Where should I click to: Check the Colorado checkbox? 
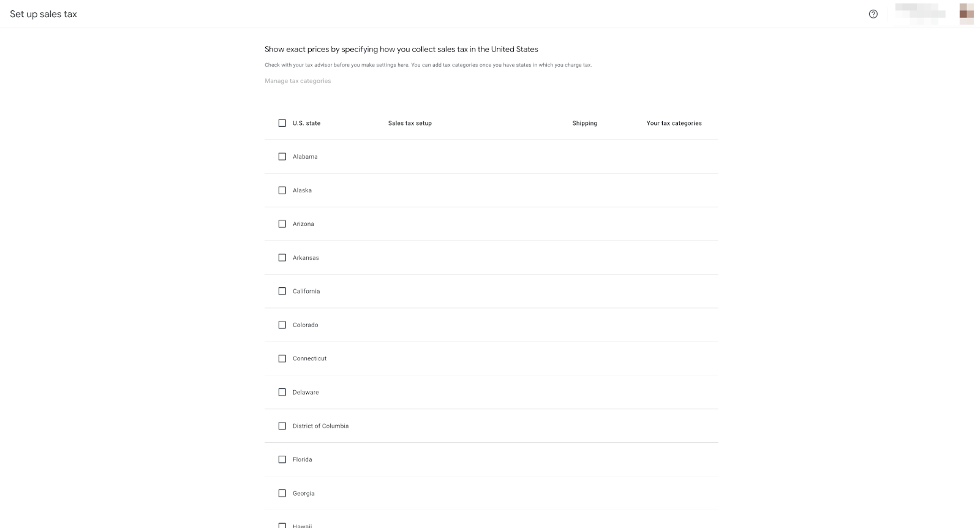[282, 325]
